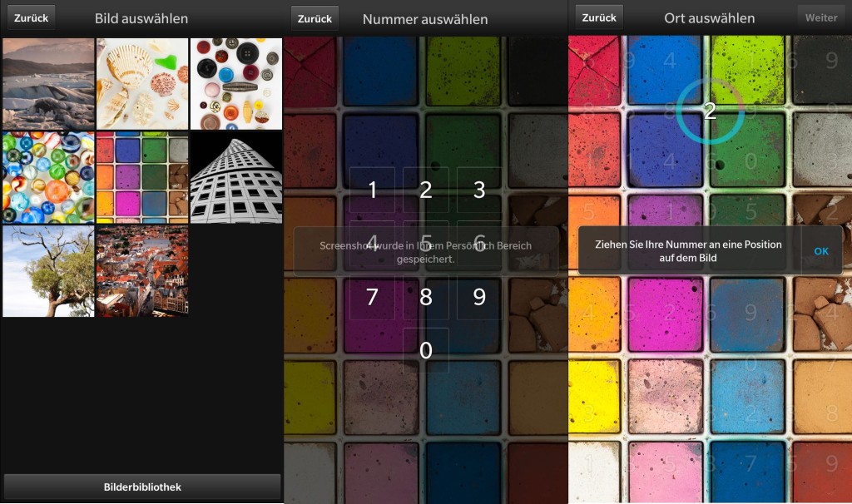Go back from the Bild auswählen screen
The height and width of the screenshot is (504, 852).
pyautogui.click(x=31, y=18)
